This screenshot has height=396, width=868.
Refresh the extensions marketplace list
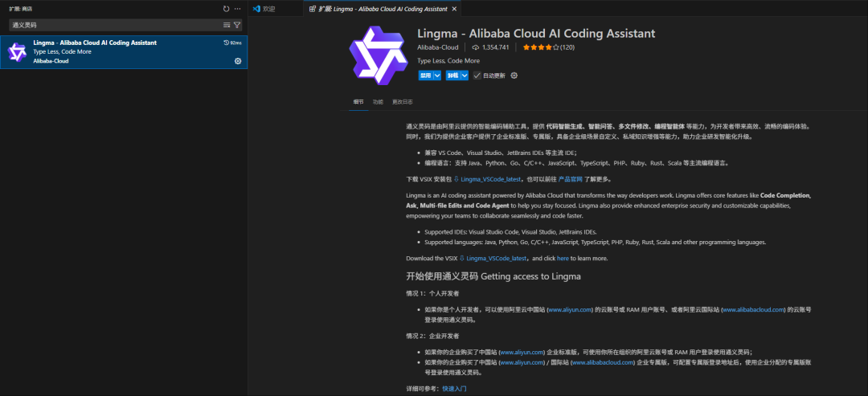point(226,9)
